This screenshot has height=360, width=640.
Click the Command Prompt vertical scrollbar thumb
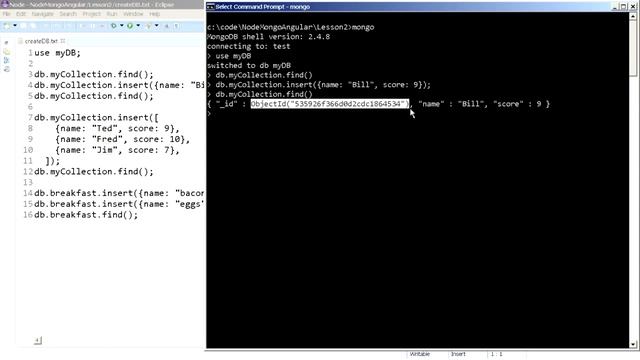(633, 48)
